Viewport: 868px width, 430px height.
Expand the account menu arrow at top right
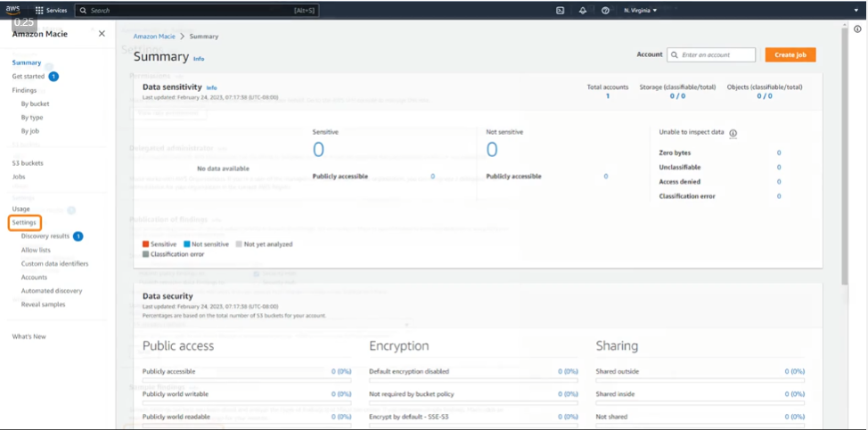pyautogui.click(x=856, y=10)
